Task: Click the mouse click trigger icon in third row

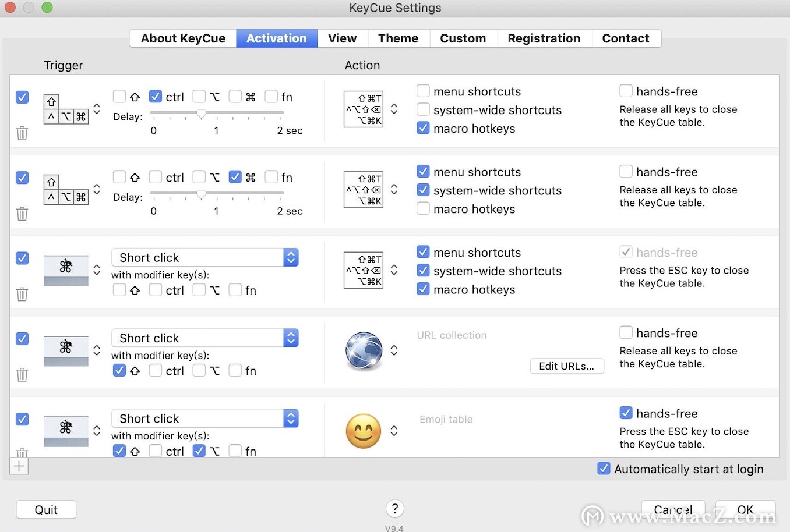Action: [x=66, y=270]
